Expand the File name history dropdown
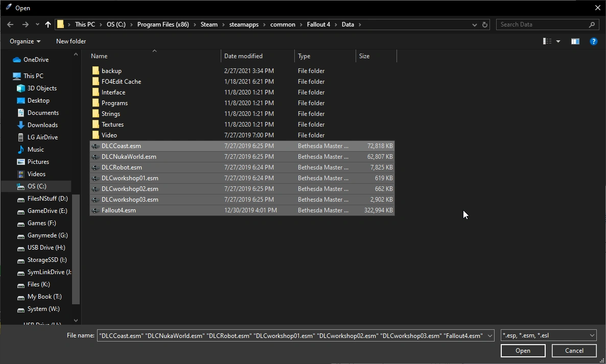This screenshot has height=364, width=606. point(490,335)
